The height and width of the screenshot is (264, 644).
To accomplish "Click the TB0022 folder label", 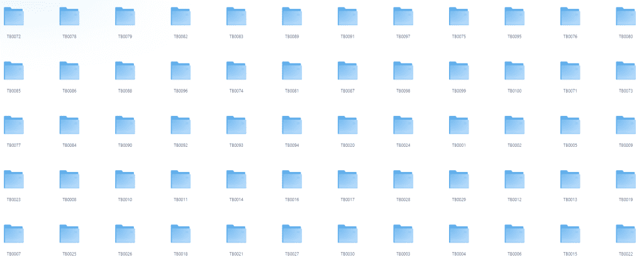I will [x=626, y=254].
